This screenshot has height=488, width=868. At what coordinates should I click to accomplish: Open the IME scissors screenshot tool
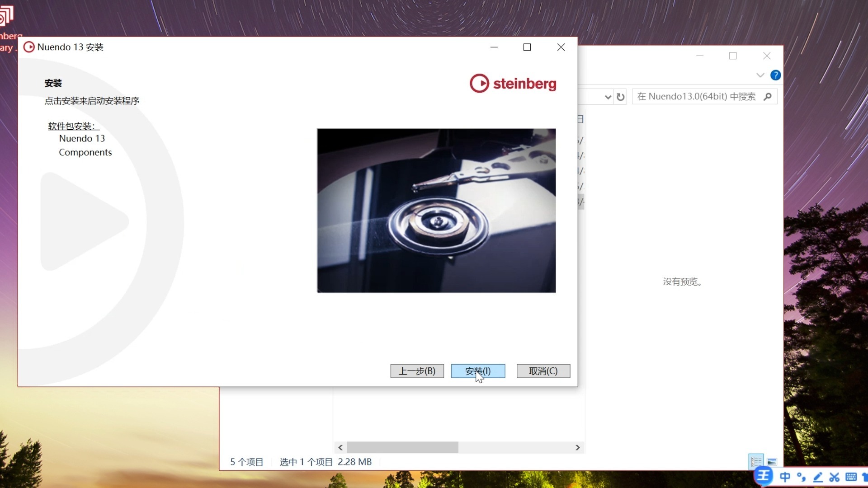[834, 477]
